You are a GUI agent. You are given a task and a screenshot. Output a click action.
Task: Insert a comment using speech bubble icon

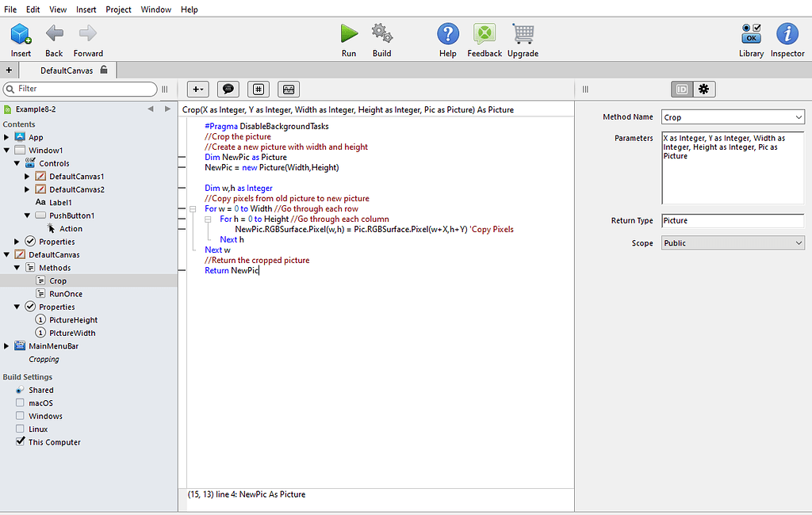[x=228, y=89]
